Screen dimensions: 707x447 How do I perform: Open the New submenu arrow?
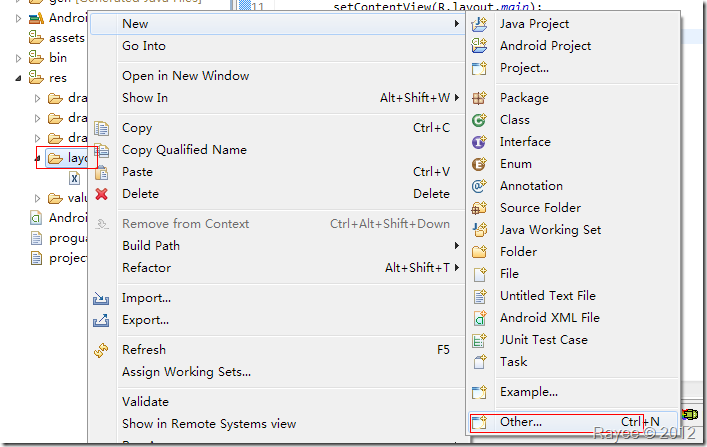(457, 23)
